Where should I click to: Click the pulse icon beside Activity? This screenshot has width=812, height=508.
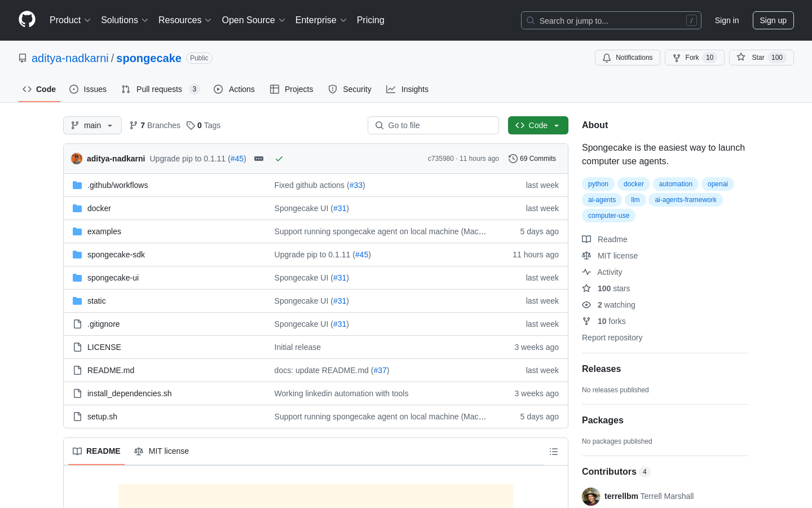pos(586,272)
